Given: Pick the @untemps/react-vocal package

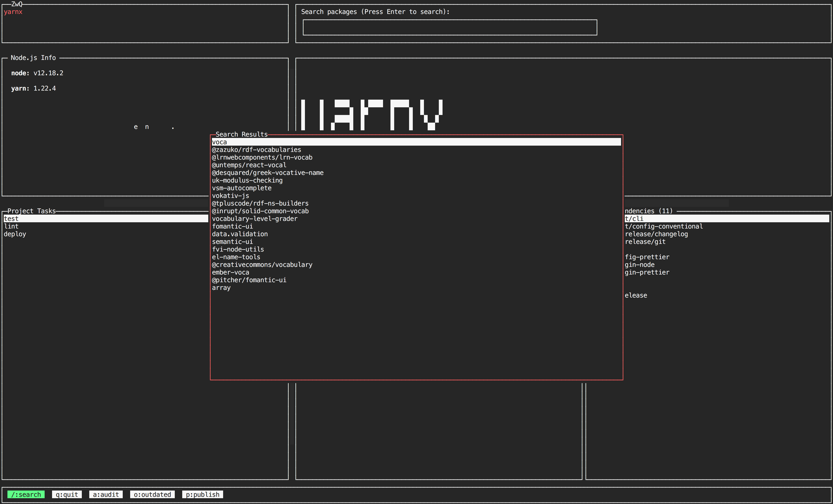Looking at the screenshot, I should 249,165.
